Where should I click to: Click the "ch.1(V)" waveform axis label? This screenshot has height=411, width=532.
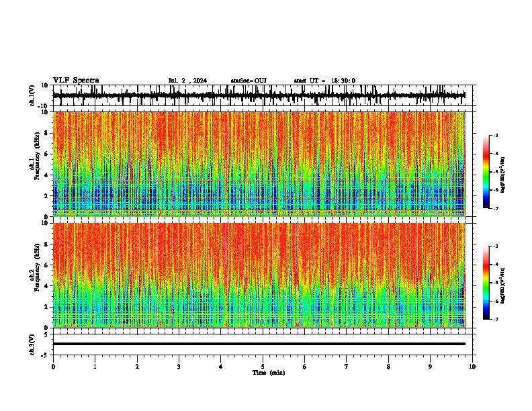(32, 95)
